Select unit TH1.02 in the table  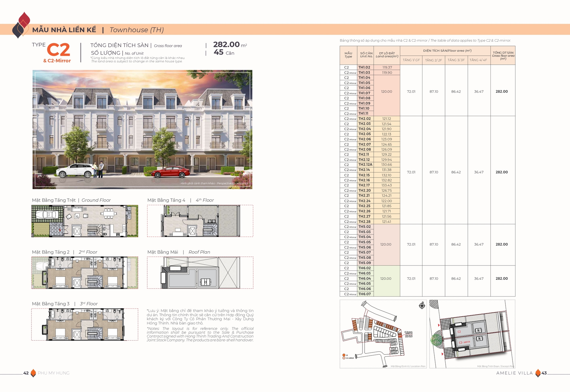click(364, 67)
